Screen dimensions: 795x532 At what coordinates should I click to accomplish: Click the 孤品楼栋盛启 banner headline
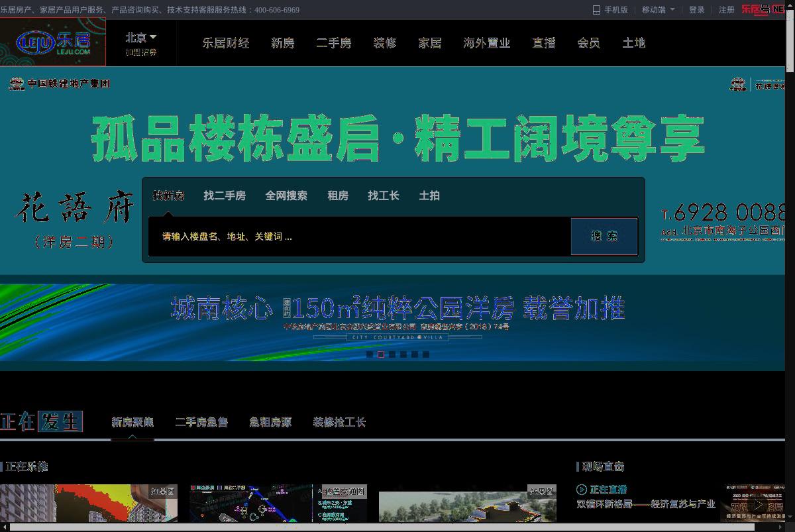pyautogui.click(x=397, y=138)
